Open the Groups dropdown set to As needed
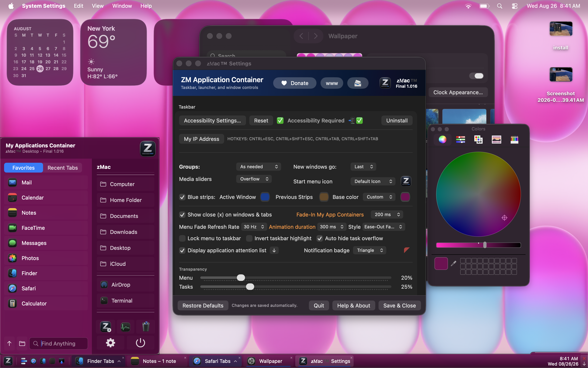 tap(258, 167)
